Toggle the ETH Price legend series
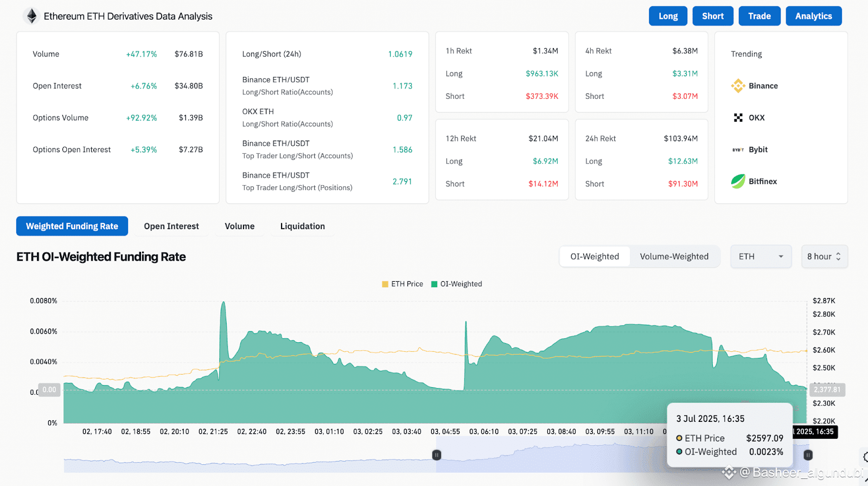 (x=403, y=284)
